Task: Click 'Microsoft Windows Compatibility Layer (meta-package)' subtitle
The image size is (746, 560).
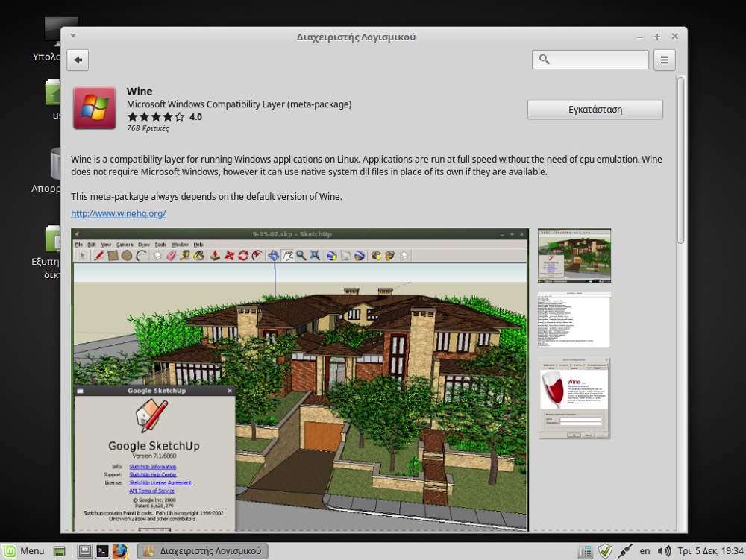Action: click(x=239, y=104)
